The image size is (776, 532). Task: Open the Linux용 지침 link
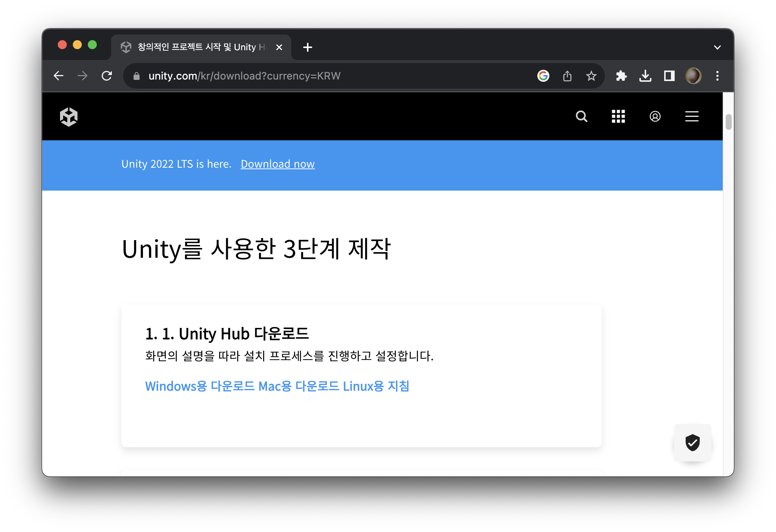click(x=376, y=386)
